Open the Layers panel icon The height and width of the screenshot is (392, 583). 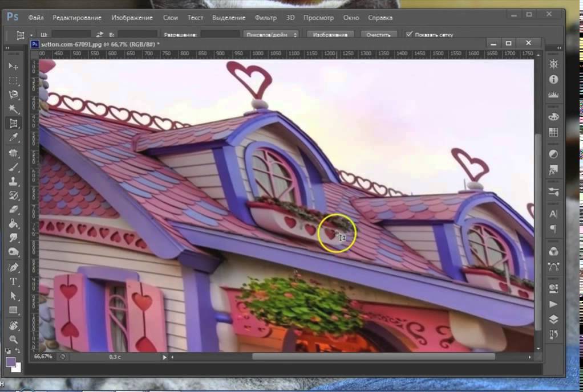[x=553, y=319]
